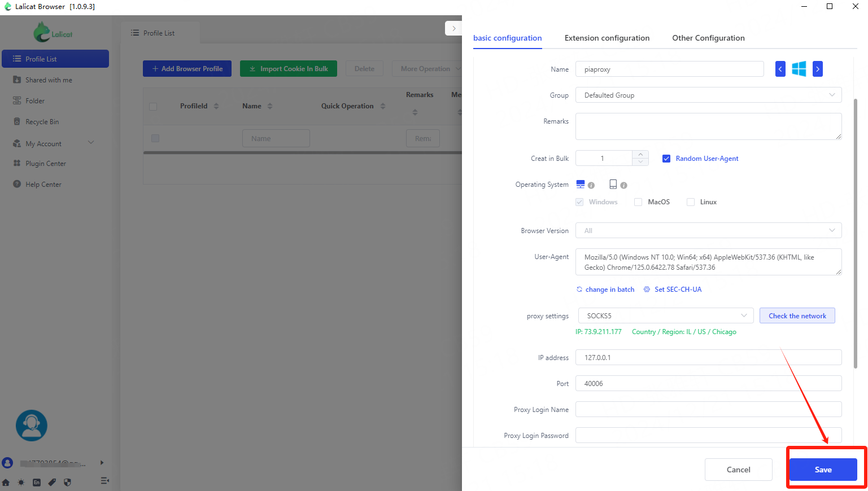The width and height of the screenshot is (868, 491).
Task: Open the customer support headset icon
Action: pos(32,425)
